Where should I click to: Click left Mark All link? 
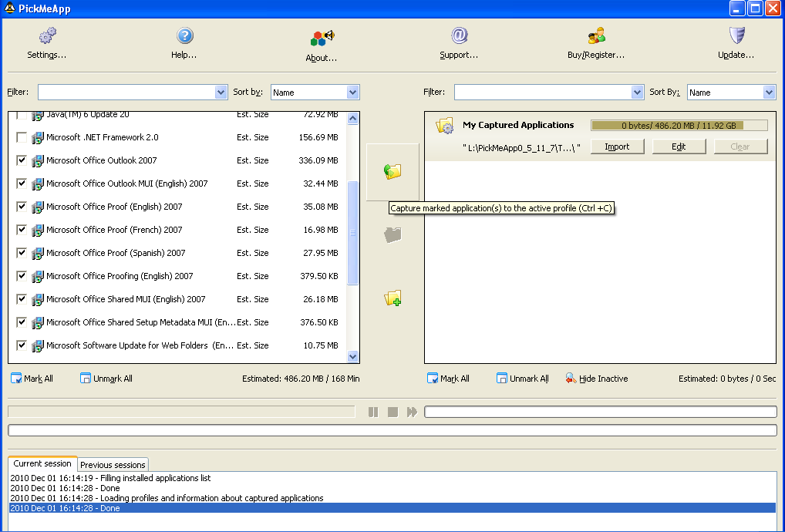tap(32, 379)
